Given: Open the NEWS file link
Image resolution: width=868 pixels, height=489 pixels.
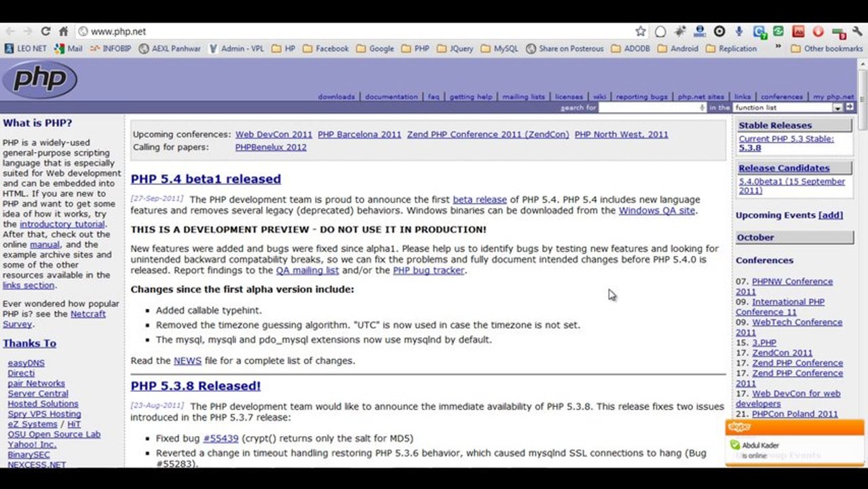Looking at the screenshot, I should point(187,361).
